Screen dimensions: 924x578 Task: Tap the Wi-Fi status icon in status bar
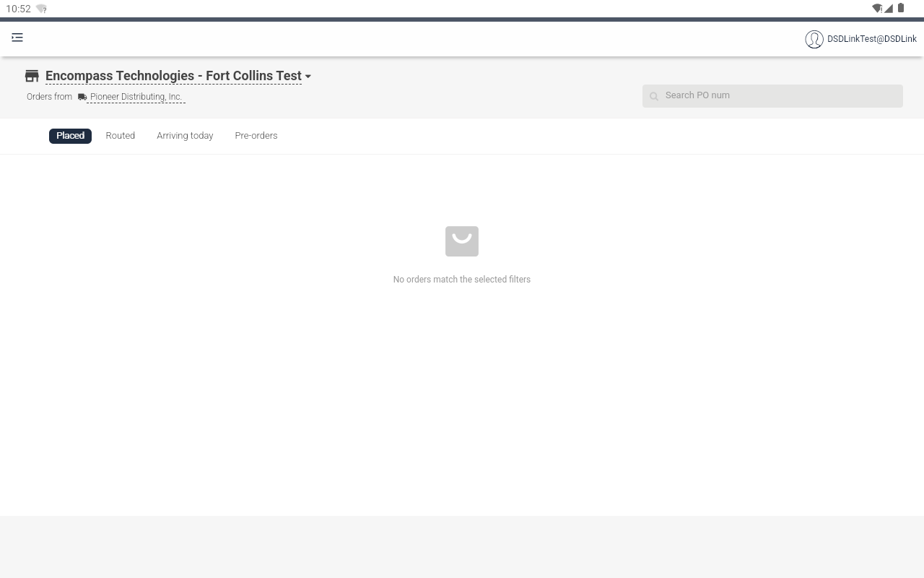point(877,9)
